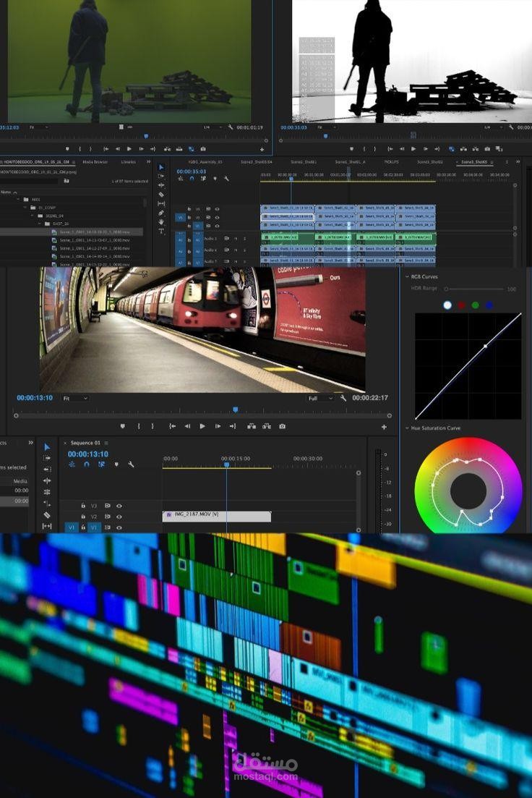This screenshot has width=532, height=798.
Task: Click the Sequence 01 playhead marker
Action: tap(226, 464)
